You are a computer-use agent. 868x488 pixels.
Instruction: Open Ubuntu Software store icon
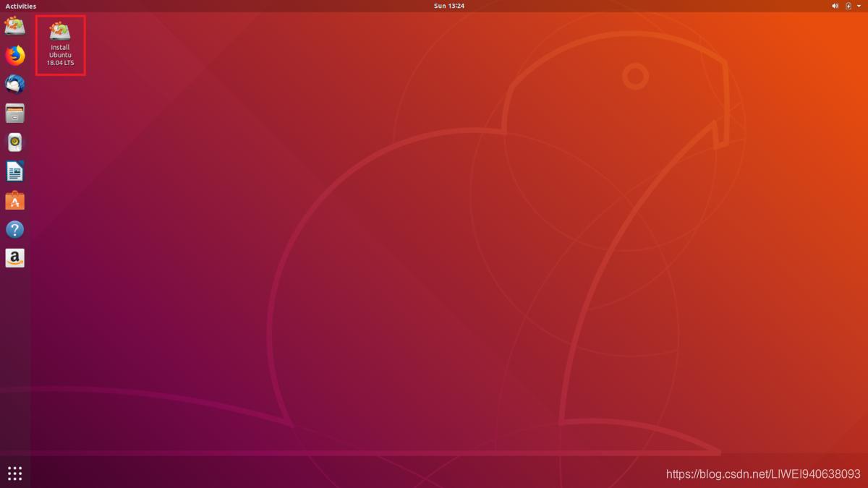[x=15, y=200]
